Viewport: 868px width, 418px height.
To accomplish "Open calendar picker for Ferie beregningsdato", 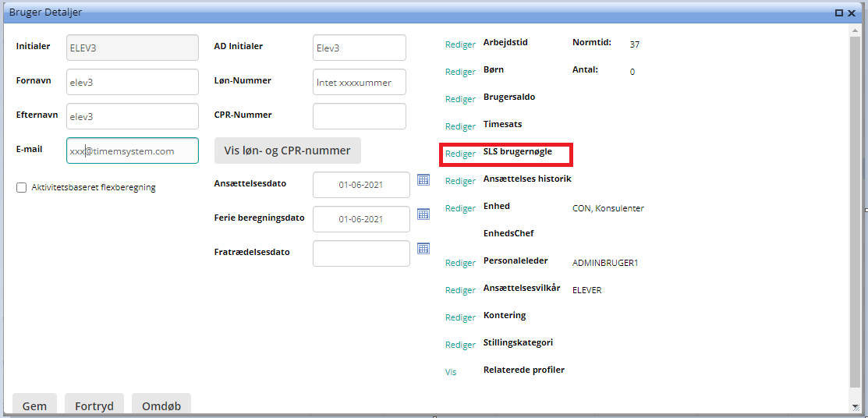I will point(423,214).
